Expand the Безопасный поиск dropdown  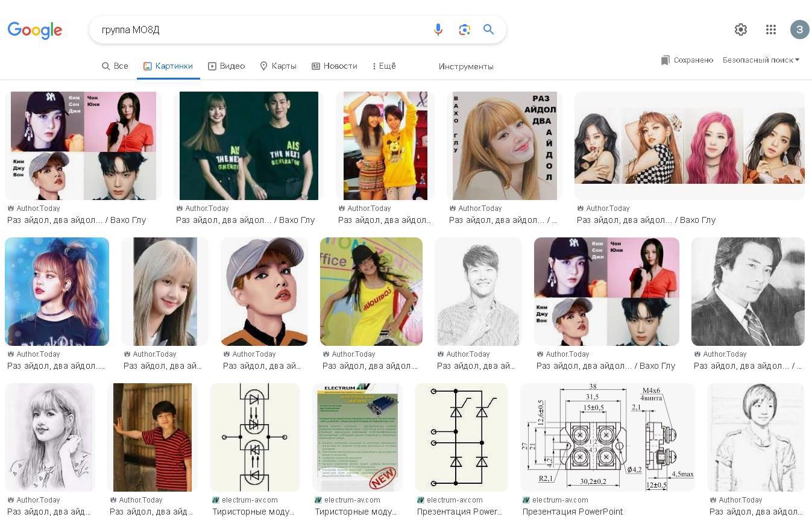click(x=761, y=60)
